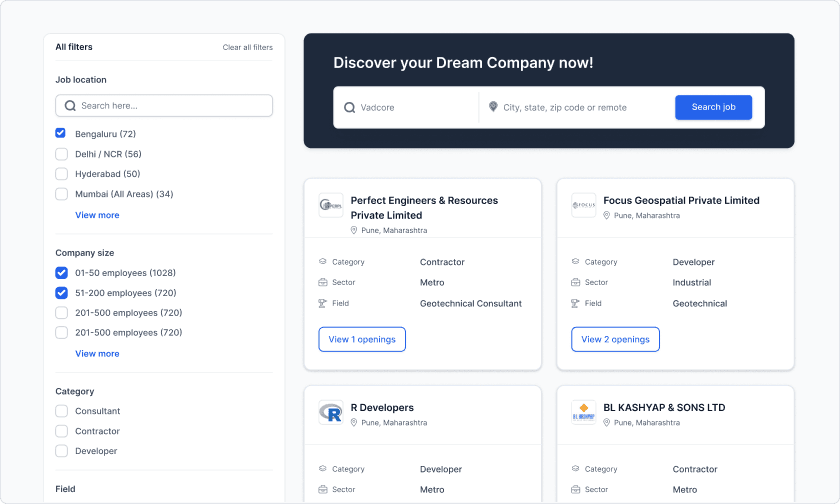Image resolution: width=840 pixels, height=504 pixels.
Task: Focus the city, state, zip code input
Action: pos(580,107)
